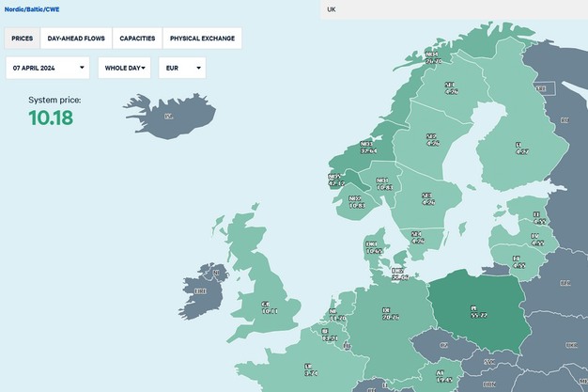Switch to the Prices tab
The image size is (588, 392).
pyautogui.click(x=23, y=39)
